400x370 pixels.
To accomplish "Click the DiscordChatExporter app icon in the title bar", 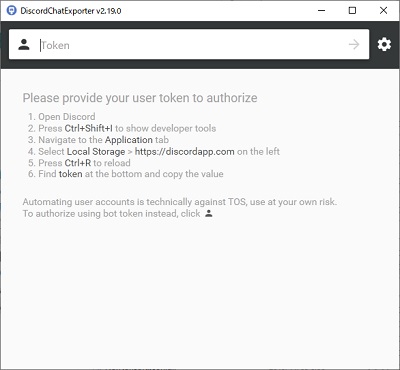I will [x=12, y=10].
